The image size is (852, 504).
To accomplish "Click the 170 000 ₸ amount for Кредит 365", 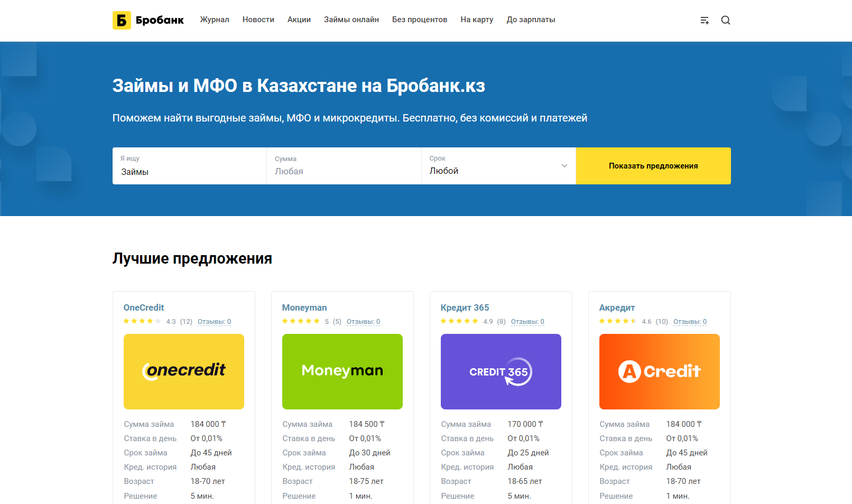I will click(525, 424).
